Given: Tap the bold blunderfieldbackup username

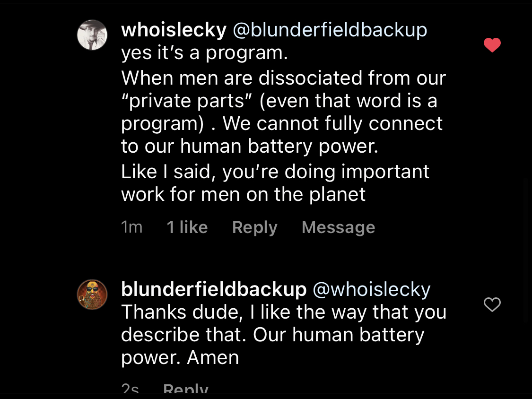Looking at the screenshot, I should (x=213, y=289).
